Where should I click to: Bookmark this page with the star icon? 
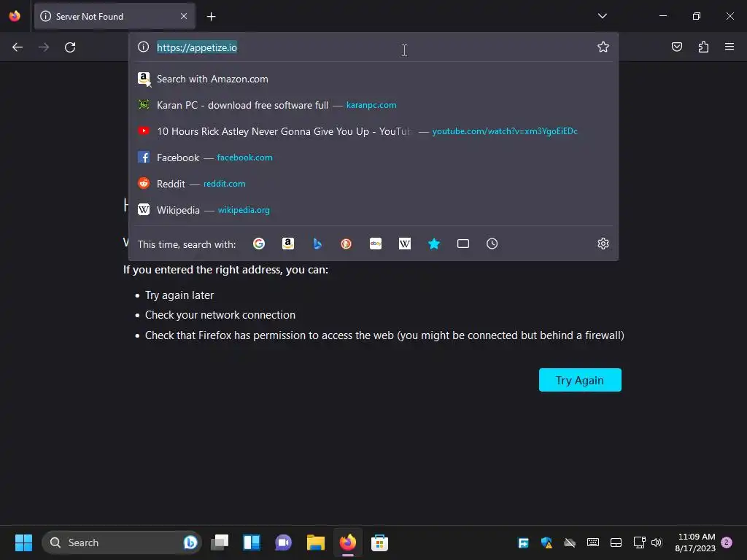[x=603, y=47]
